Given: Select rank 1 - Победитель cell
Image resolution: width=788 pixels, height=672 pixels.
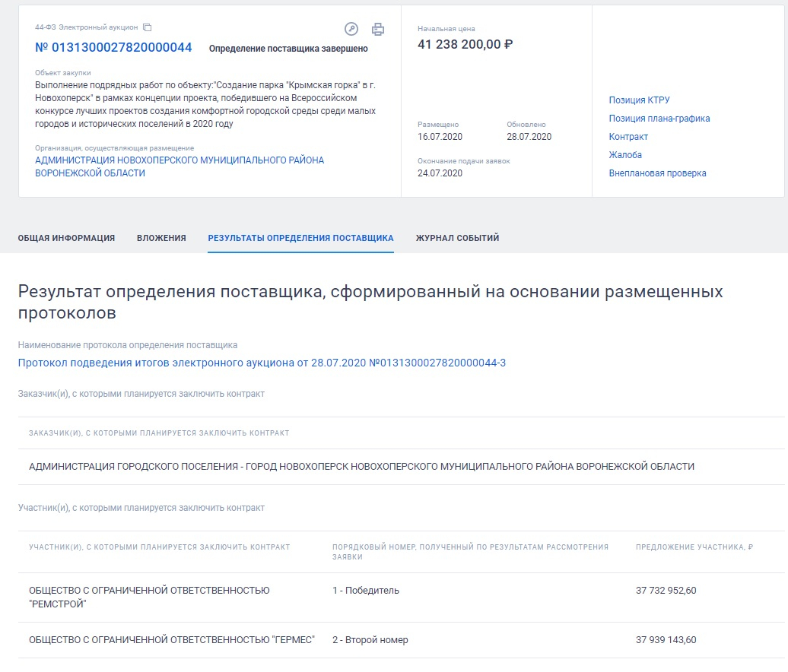Looking at the screenshot, I should 365,591.
